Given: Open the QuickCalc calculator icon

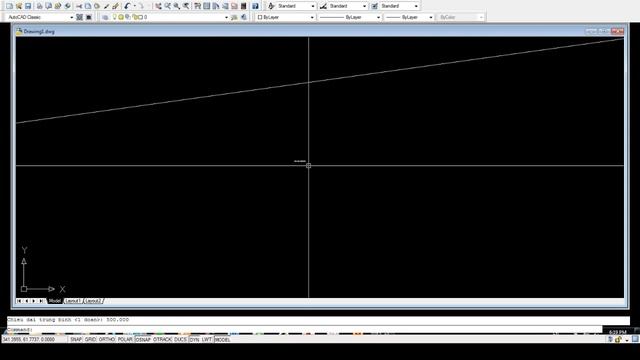Looking at the screenshot, I should coord(244,6).
